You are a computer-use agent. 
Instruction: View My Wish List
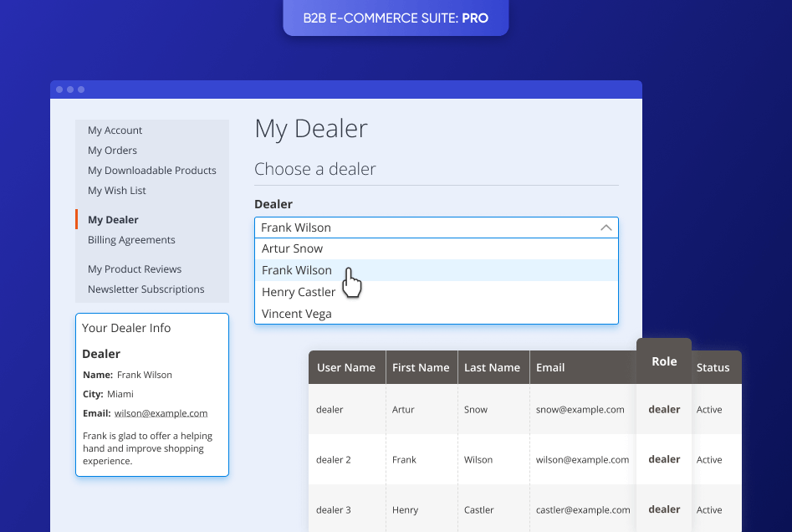click(116, 190)
